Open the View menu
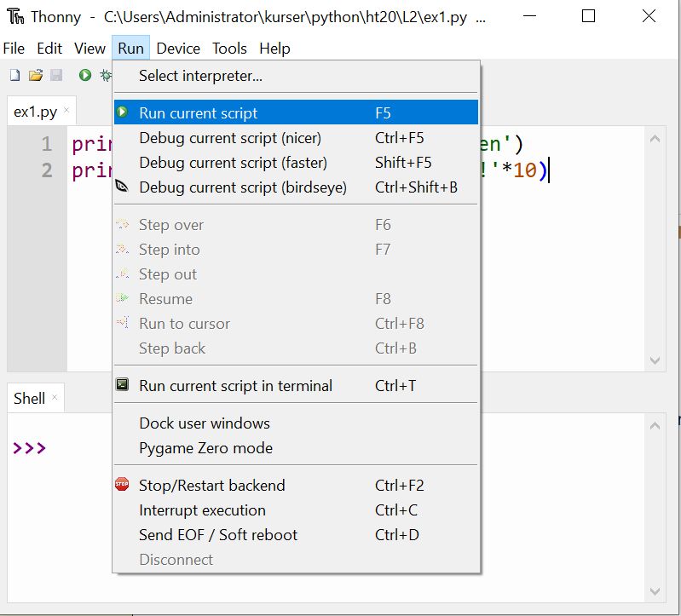 click(89, 49)
